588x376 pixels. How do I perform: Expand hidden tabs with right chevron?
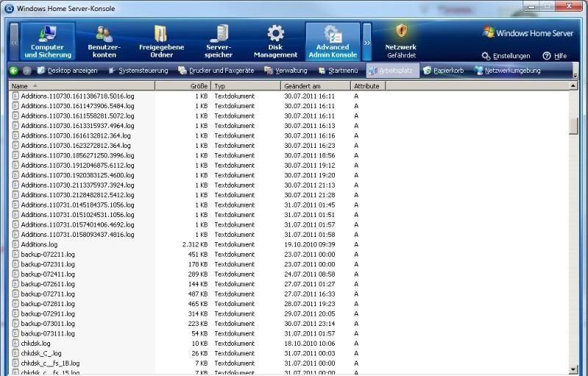[367, 42]
